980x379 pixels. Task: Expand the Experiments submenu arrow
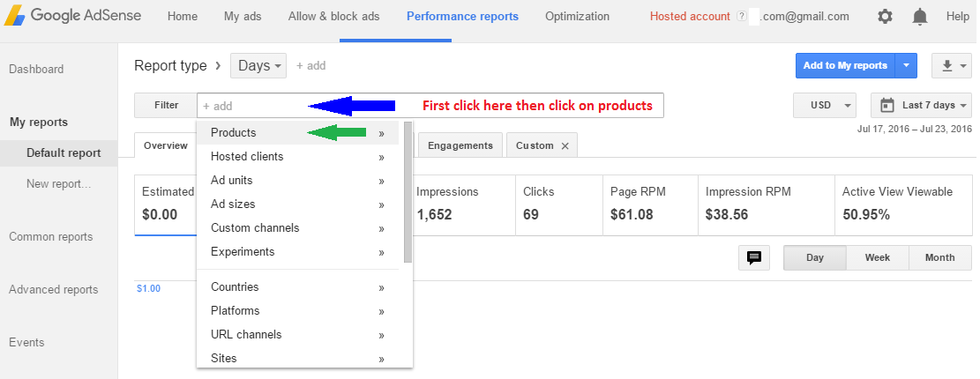click(x=381, y=252)
